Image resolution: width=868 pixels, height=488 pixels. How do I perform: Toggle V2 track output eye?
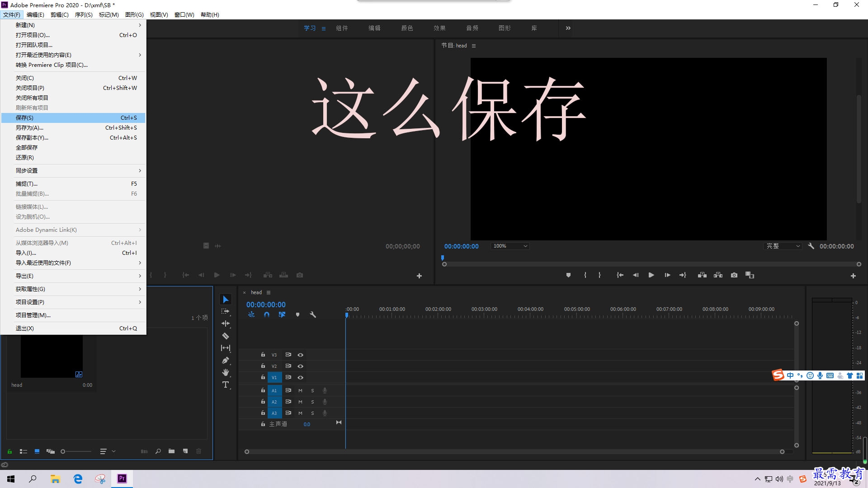(x=300, y=366)
